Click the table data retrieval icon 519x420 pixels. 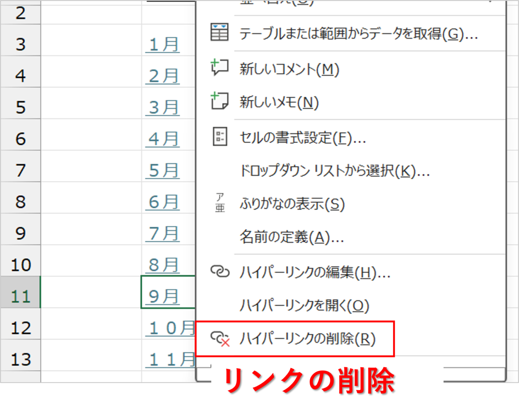pos(220,32)
